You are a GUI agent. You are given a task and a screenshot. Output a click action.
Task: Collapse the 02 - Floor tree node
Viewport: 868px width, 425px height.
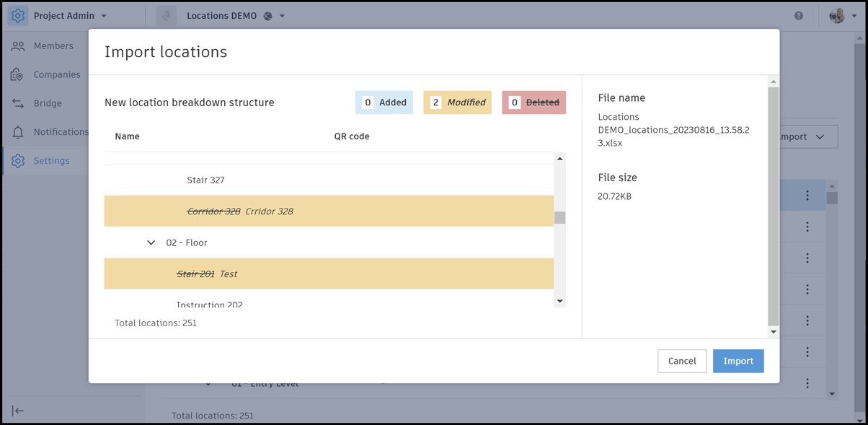(x=151, y=242)
